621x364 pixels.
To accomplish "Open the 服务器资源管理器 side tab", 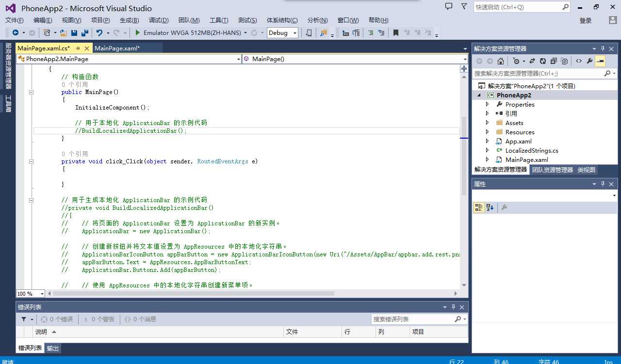I will point(8,66).
